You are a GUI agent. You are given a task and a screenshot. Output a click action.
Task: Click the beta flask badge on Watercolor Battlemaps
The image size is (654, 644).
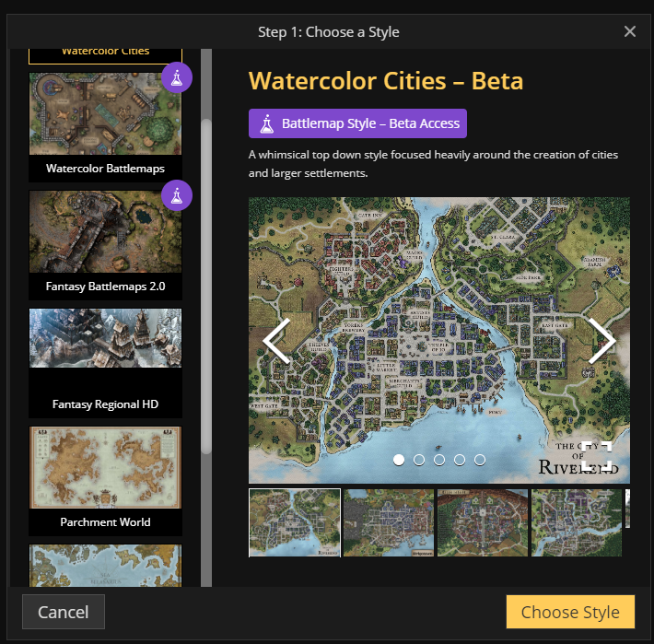(177, 78)
